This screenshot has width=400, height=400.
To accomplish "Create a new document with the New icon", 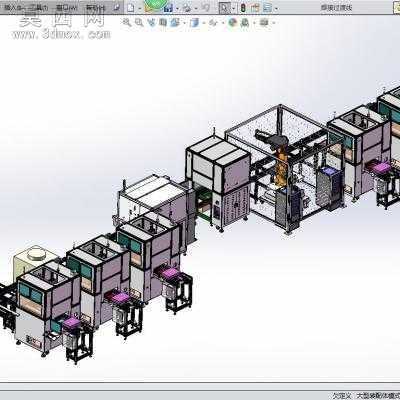I will pos(131,8).
